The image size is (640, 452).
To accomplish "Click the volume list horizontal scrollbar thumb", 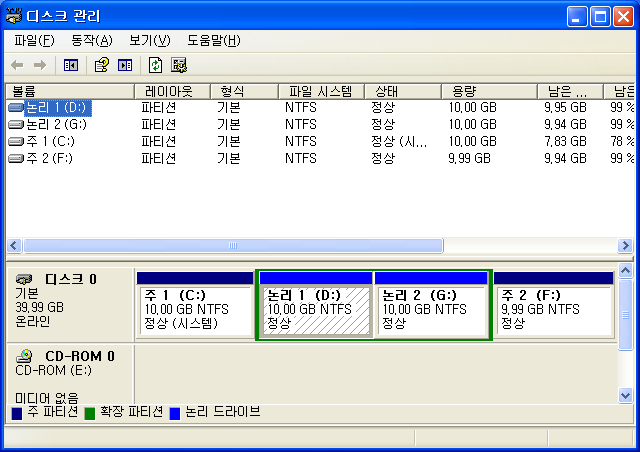I will pos(233,245).
